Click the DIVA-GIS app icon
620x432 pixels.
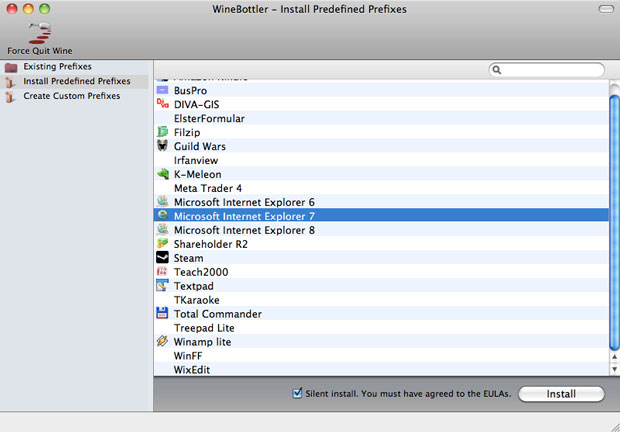tap(163, 104)
